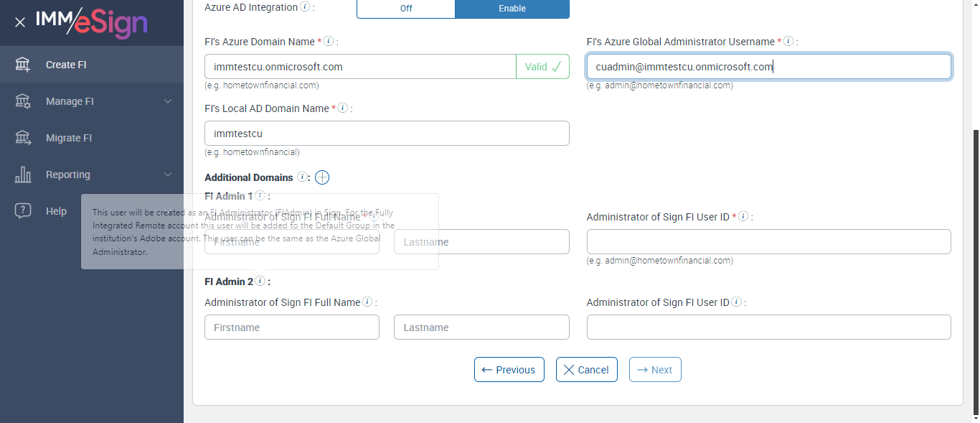Click info icon for FI's Local AD Domain Name
This screenshot has width=980, height=423.
(343, 108)
